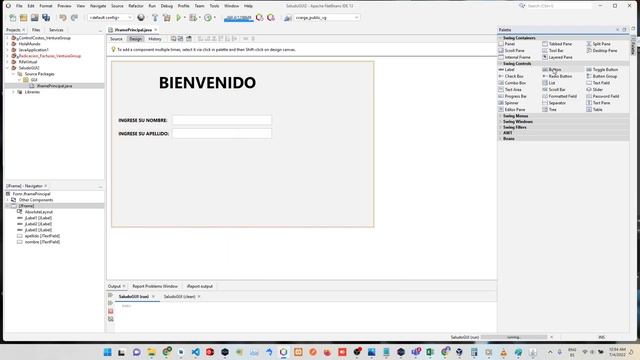Expand the Swing Menus palette section
This screenshot has width=640, height=360.
pos(500,116)
